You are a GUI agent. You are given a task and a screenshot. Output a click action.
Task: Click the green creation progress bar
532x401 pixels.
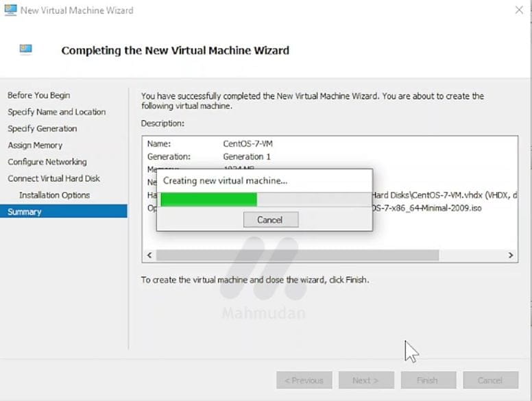pos(209,199)
